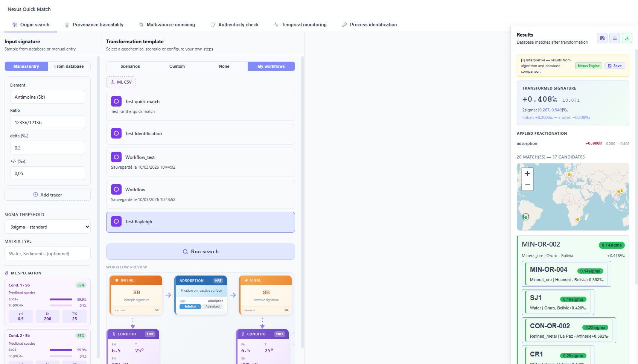The image size is (638, 364).
Task: Select Solution type in Adsorption step
Action: tap(190, 306)
